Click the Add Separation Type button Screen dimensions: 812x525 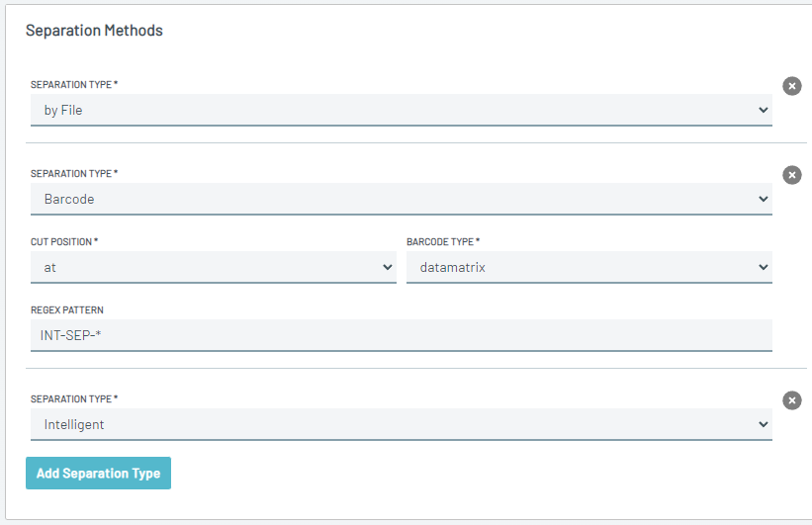tap(98, 473)
